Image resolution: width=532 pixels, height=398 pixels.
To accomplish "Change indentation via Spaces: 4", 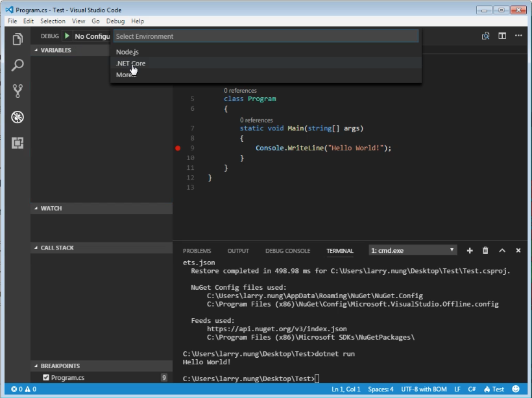I will click(381, 389).
